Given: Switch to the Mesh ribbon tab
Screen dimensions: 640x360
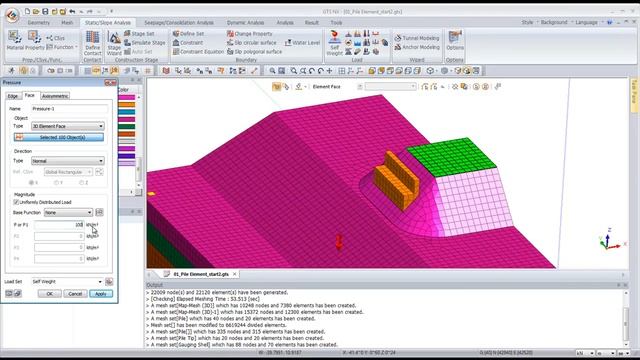Looking at the screenshot, I should click(67, 22).
